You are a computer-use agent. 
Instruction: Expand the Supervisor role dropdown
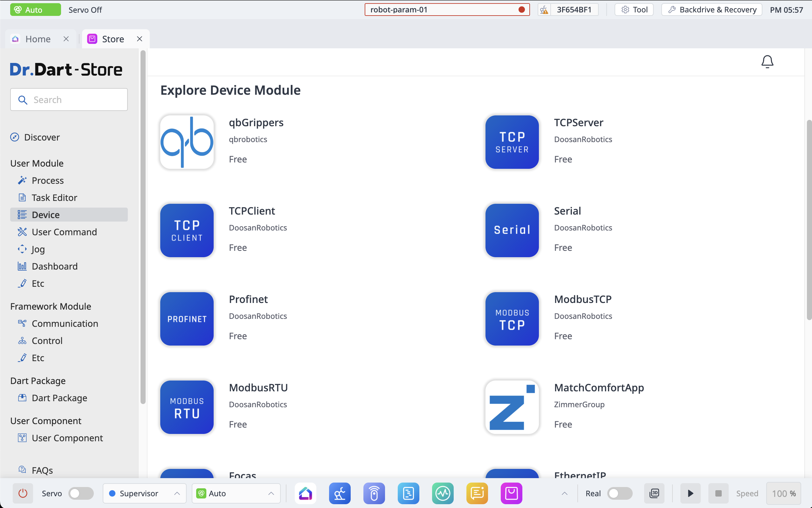pos(144,493)
